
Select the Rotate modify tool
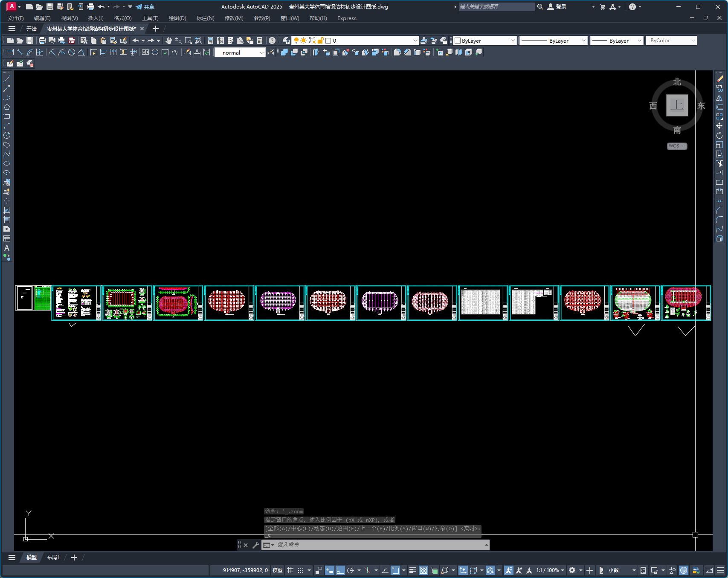[x=719, y=135]
